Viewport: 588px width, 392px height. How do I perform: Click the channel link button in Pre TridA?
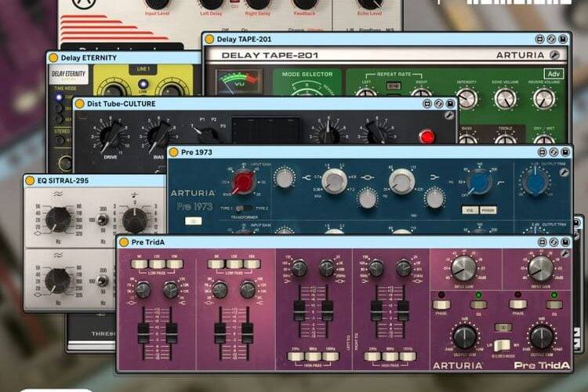pyautogui.click(x=503, y=328)
